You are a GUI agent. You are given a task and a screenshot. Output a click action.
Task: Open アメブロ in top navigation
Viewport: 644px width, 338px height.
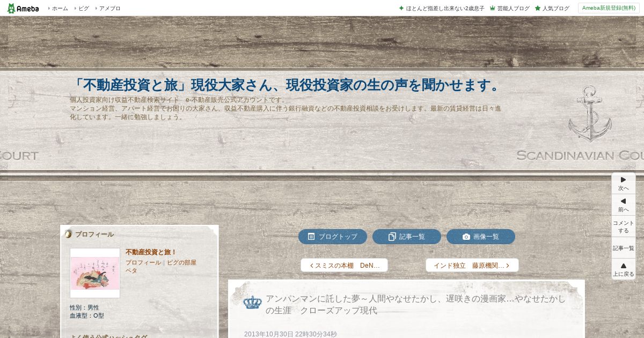(x=109, y=9)
